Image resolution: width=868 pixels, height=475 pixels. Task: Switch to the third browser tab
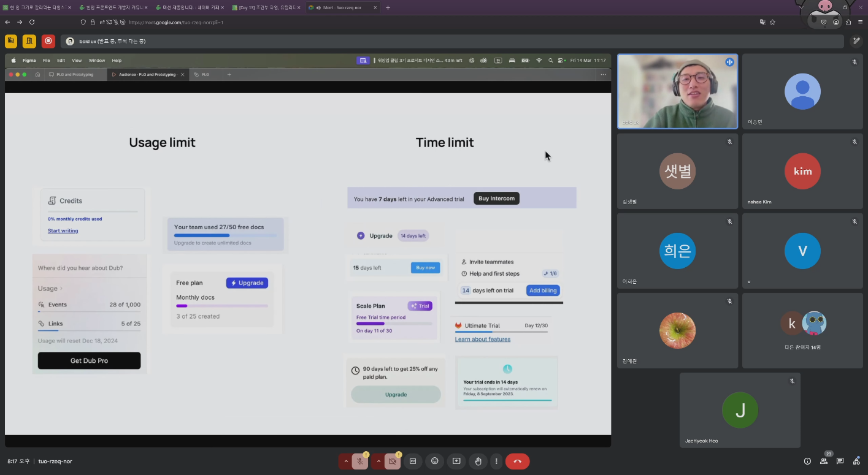(x=189, y=7)
